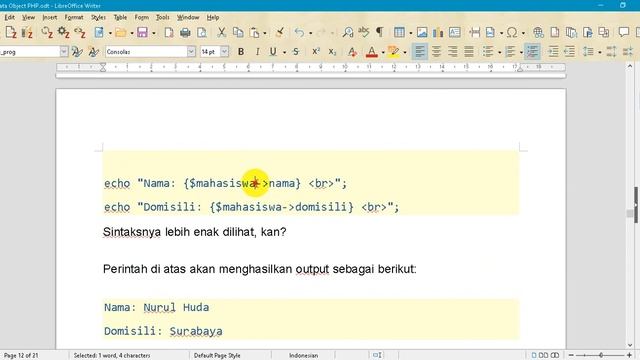Open the Window menu
Screen dimensions: 640x360
click(x=188, y=17)
